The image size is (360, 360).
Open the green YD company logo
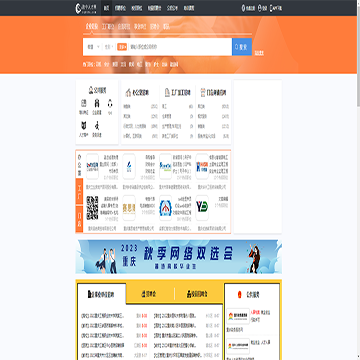click(202, 207)
